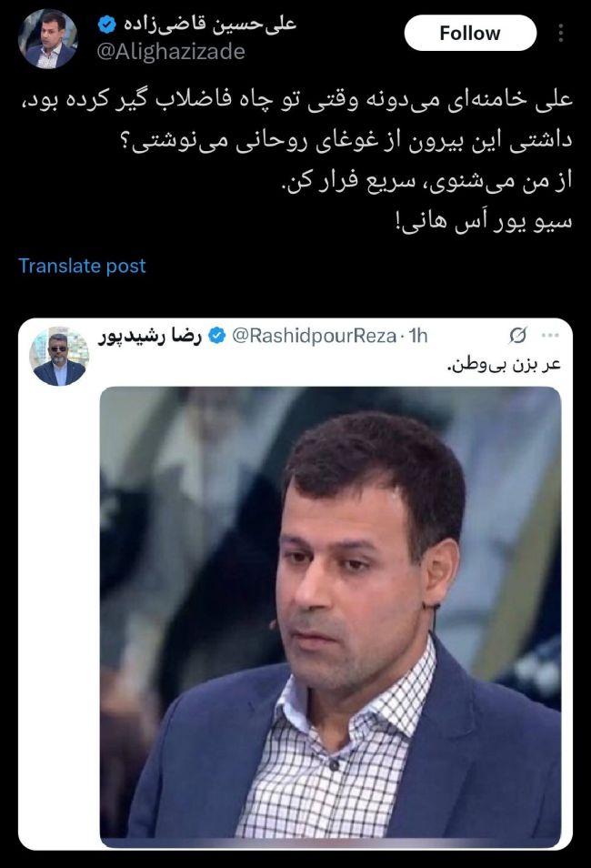Screen dimensions: 591x868
Task: Click verified badge beside علی‌حسین قاضی‌زاده
Action: point(106,24)
